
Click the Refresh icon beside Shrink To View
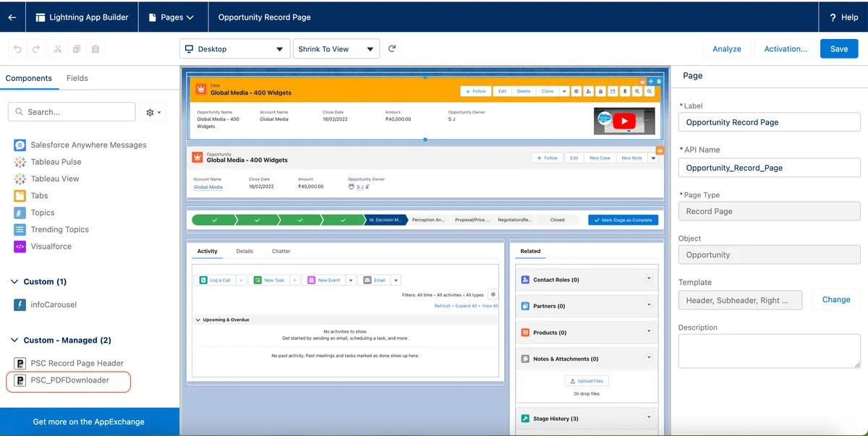coord(392,49)
